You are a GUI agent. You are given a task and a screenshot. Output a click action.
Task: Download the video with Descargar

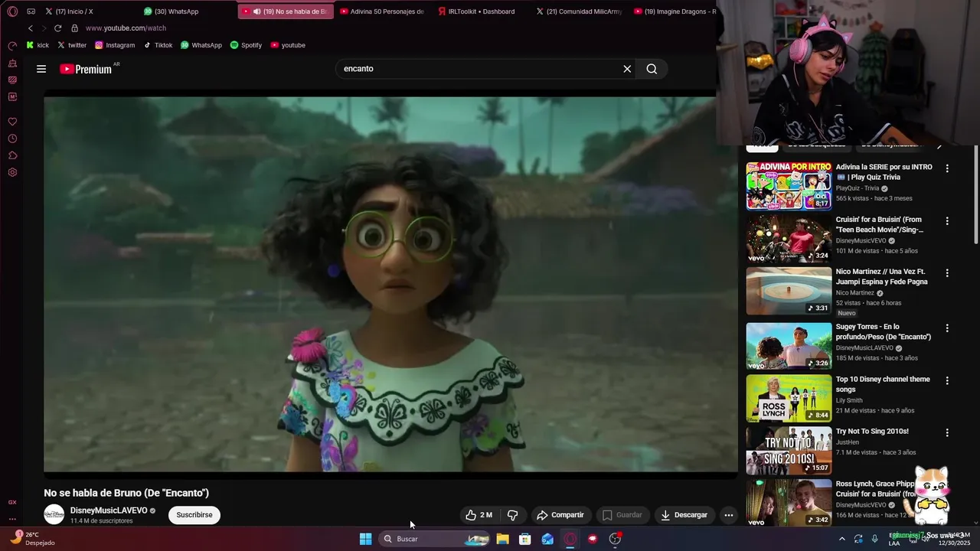coord(684,515)
